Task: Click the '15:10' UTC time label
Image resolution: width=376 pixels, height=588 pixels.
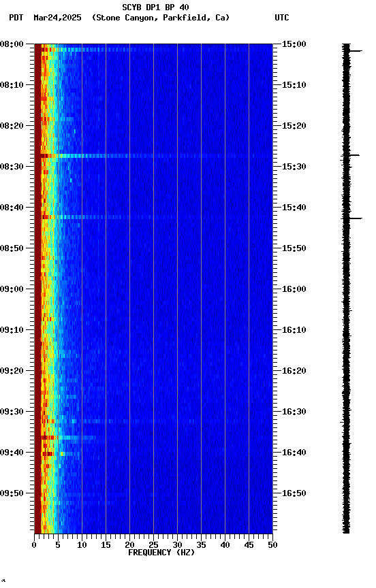Action: (294, 85)
